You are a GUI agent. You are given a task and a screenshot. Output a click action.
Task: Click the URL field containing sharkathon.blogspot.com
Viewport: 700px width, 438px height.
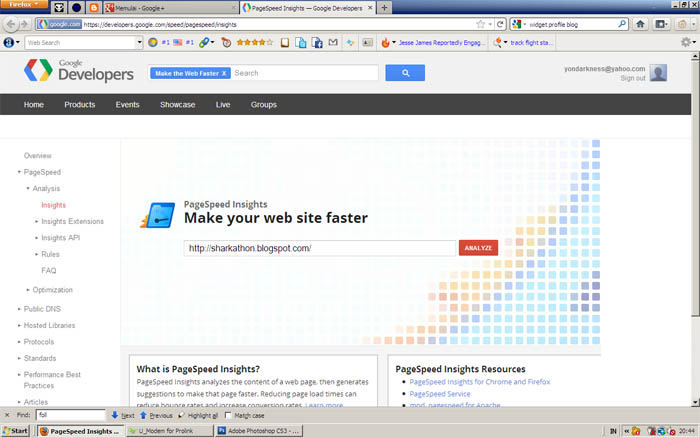320,248
